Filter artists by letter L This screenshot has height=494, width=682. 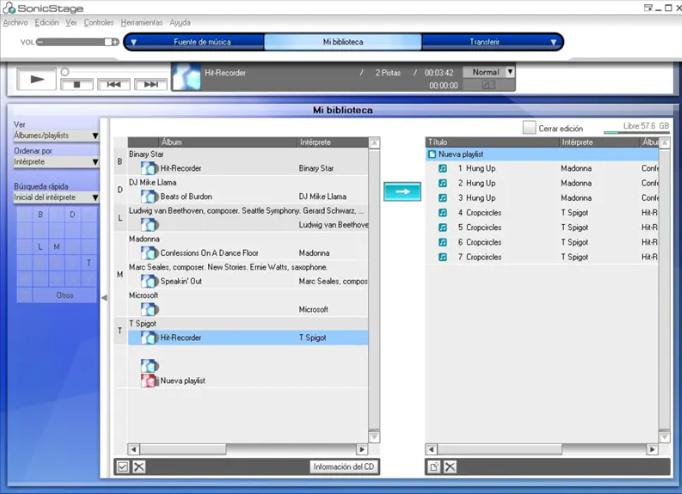[x=40, y=247]
